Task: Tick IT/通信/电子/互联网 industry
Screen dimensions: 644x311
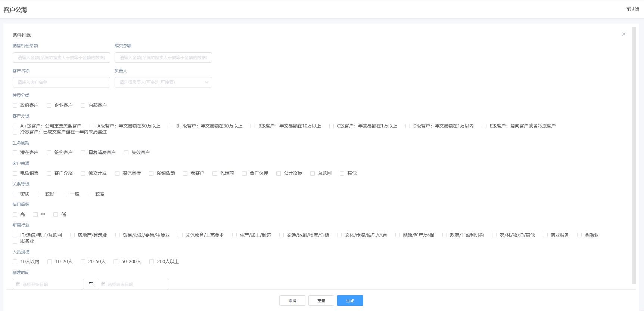Action: tap(15, 235)
